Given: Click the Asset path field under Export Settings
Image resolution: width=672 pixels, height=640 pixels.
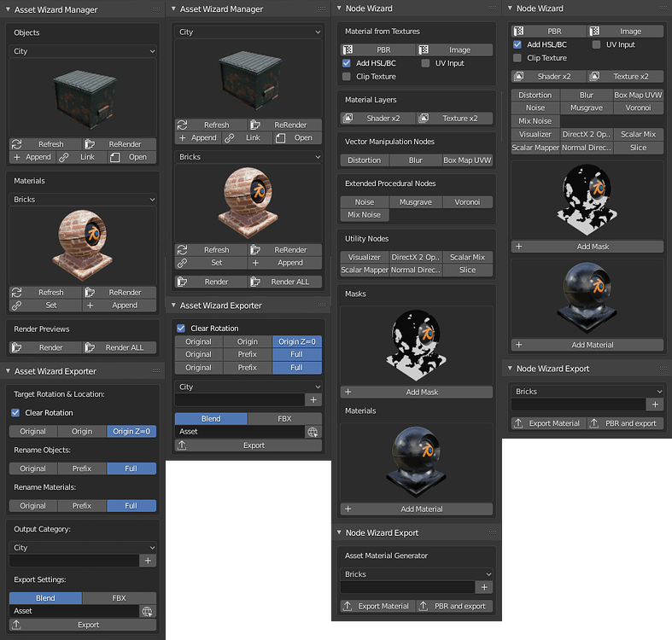Looking at the screenshot, I should (x=74, y=611).
